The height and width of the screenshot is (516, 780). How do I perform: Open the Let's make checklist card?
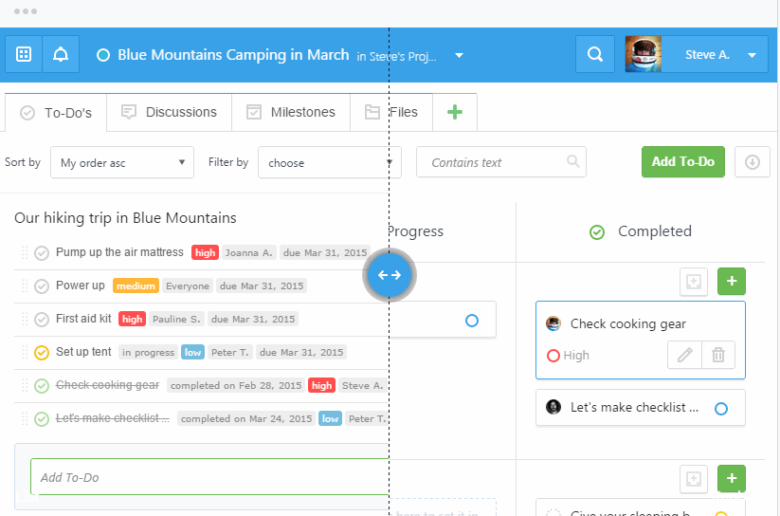(640, 408)
